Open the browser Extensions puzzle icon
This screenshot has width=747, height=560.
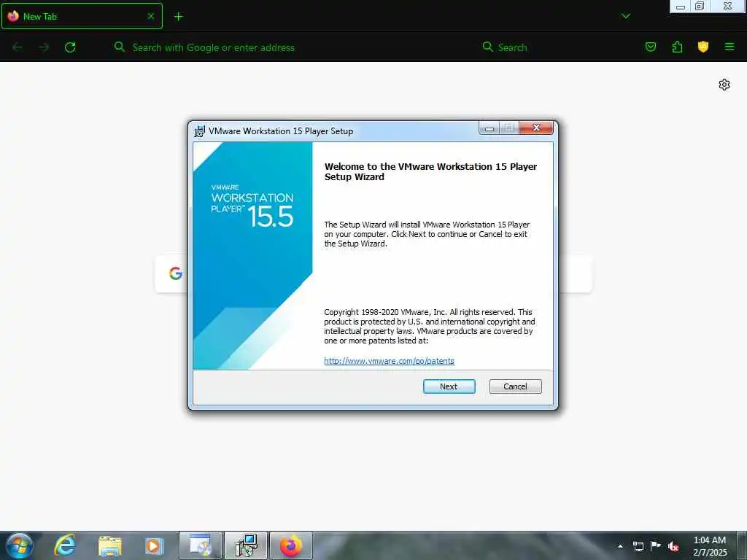[677, 47]
